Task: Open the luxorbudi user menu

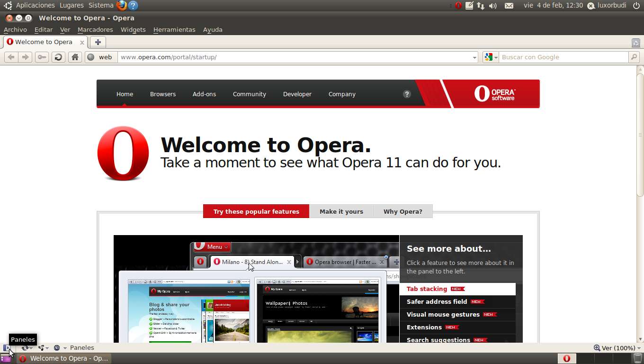Action: tap(607, 6)
